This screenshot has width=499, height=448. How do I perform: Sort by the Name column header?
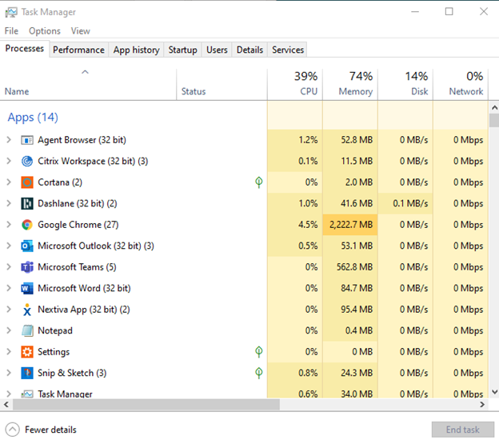[88, 84]
